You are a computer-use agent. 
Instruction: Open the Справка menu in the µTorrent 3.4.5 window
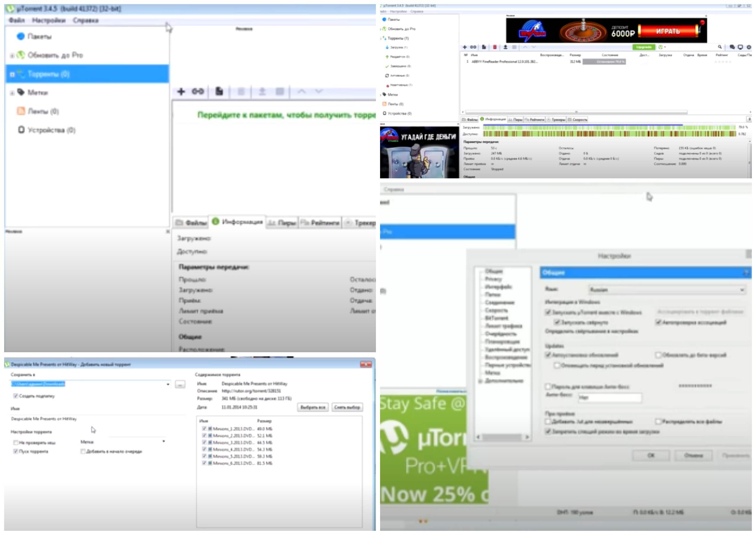pos(86,20)
